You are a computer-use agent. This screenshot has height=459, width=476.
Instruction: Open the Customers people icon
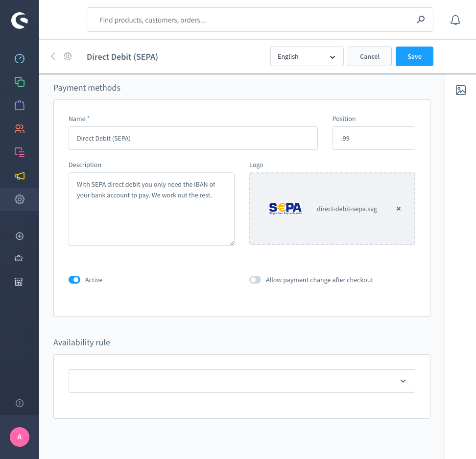coord(20,129)
